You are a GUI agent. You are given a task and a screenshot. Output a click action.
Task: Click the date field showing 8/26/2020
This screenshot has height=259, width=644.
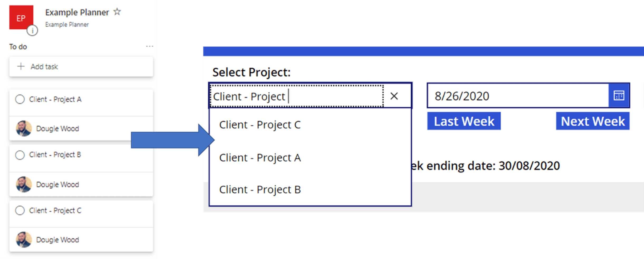coord(517,96)
